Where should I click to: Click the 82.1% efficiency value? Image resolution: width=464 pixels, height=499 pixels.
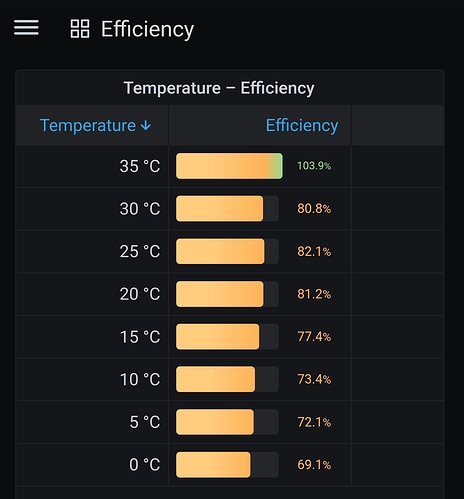(314, 252)
